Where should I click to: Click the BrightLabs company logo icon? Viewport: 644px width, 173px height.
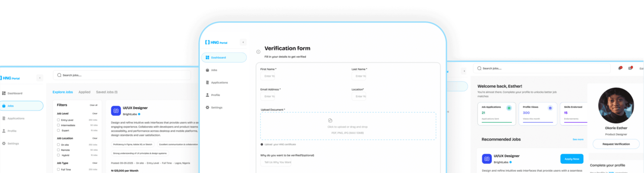pyautogui.click(x=116, y=110)
